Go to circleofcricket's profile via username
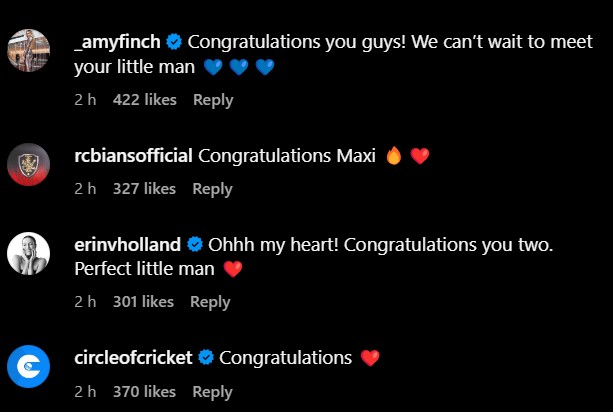The height and width of the screenshot is (412, 613). 135,357
